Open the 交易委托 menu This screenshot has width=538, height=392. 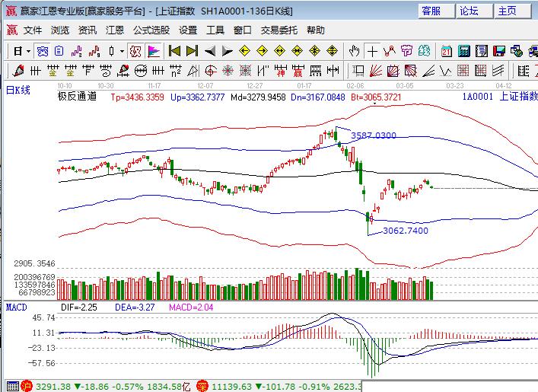point(279,30)
